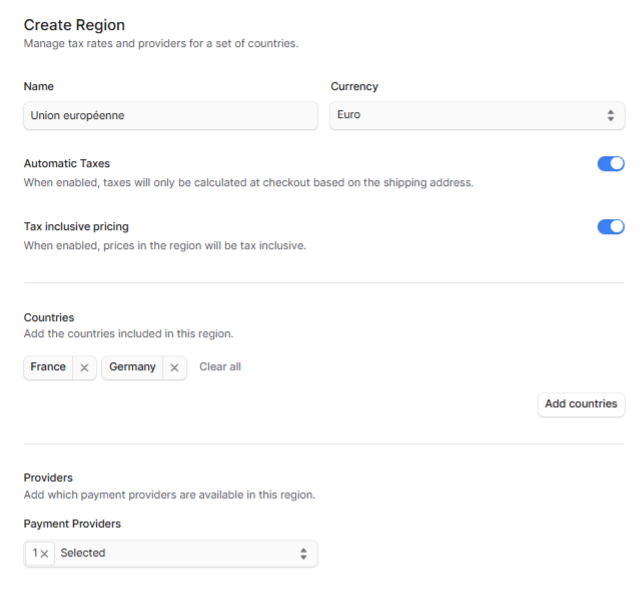This screenshot has width=644, height=592.
Task: Click the Automatic Taxes label text
Action: (67, 164)
